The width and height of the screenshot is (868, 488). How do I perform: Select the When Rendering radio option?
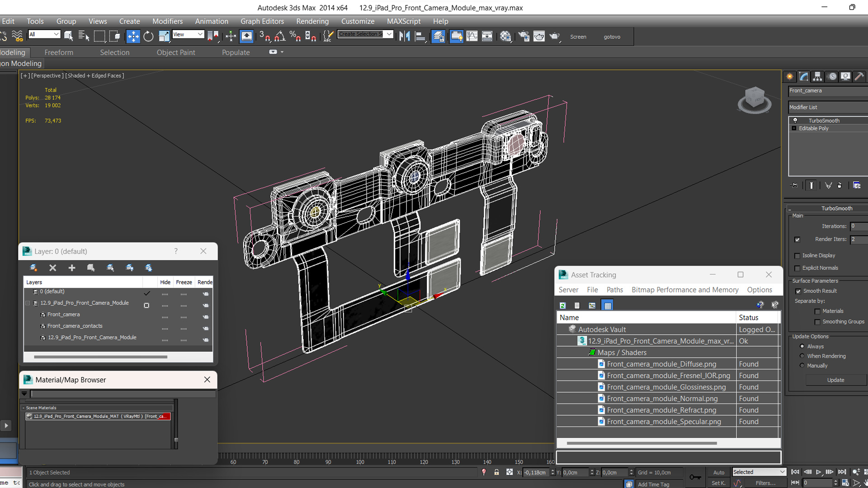point(802,356)
